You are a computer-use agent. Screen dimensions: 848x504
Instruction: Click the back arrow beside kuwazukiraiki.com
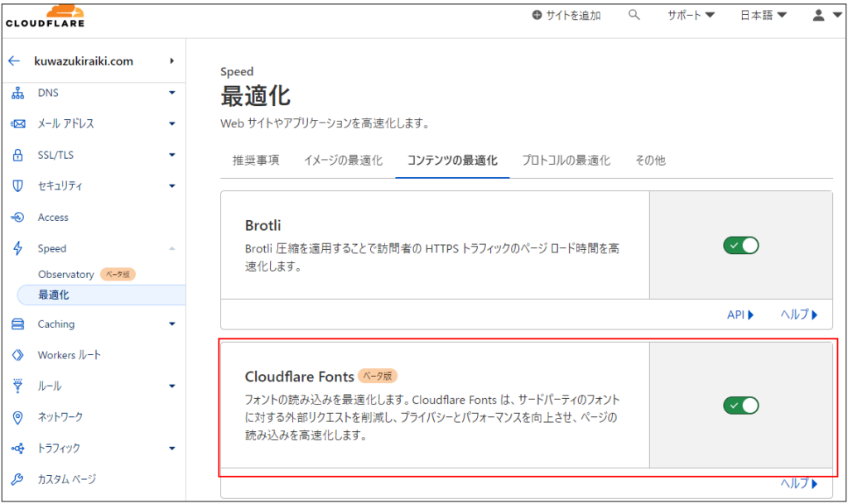tap(14, 61)
